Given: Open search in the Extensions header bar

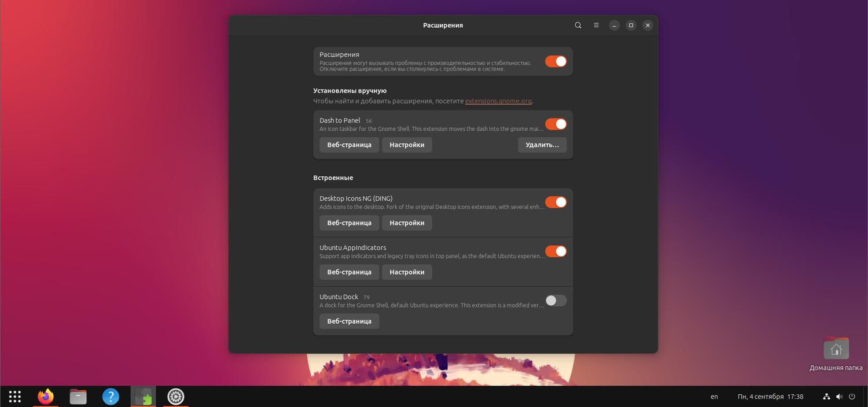Looking at the screenshot, I should pos(578,25).
